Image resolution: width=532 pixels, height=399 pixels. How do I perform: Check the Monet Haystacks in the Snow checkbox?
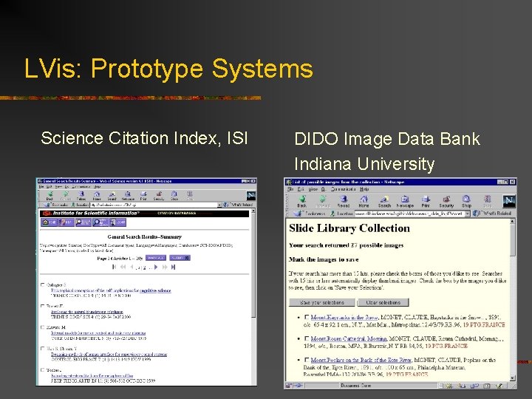[x=307, y=317]
